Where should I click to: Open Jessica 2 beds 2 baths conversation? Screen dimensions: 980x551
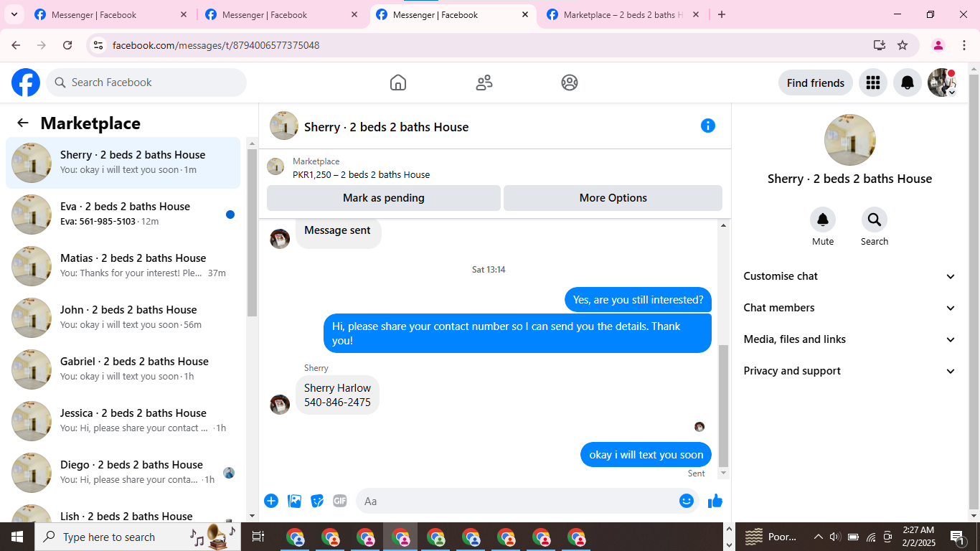pos(123,421)
